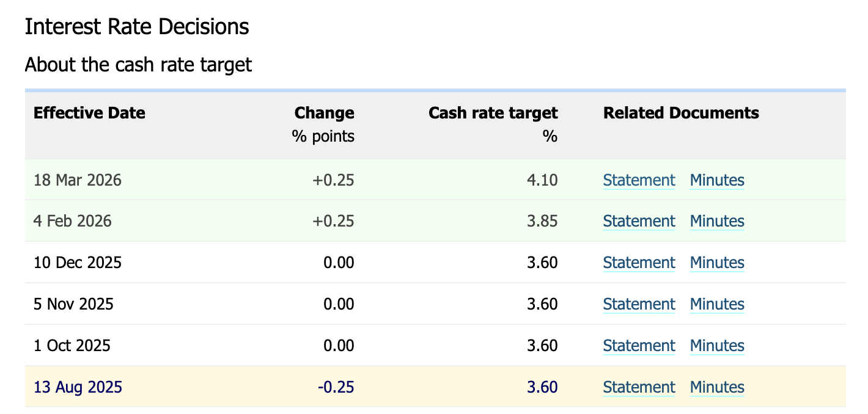Open the 4 Feb 2026 Statement link
868x414 pixels.
pos(639,221)
